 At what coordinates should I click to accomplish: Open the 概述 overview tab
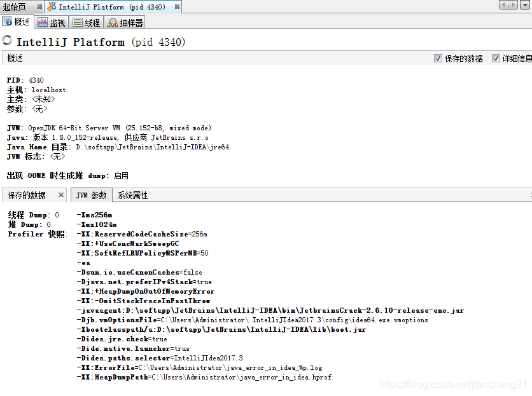click(x=17, y=22)
